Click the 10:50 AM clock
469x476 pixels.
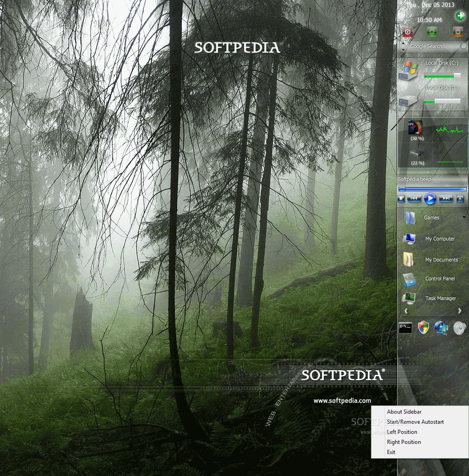(x=429, y=20)
